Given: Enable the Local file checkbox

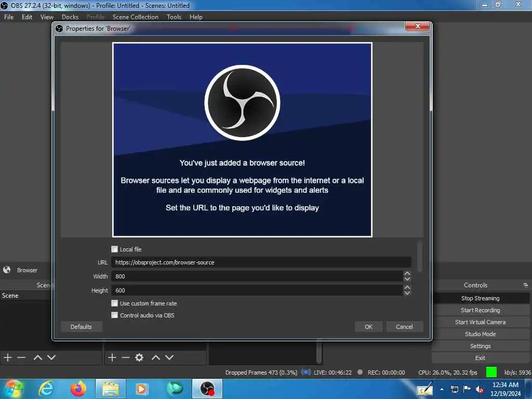Looking at the screenshot, I should 115,249.
